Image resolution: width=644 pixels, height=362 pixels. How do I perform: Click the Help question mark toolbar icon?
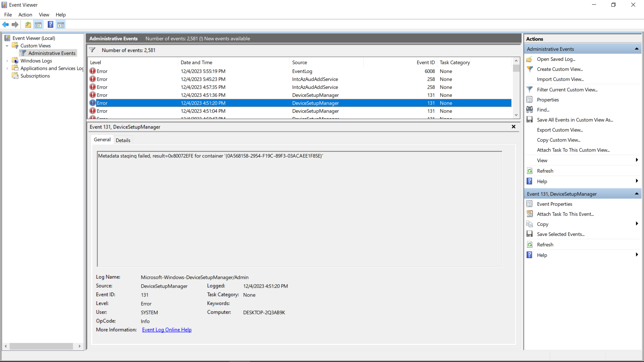pyautogui.click(x=50, y=24)
